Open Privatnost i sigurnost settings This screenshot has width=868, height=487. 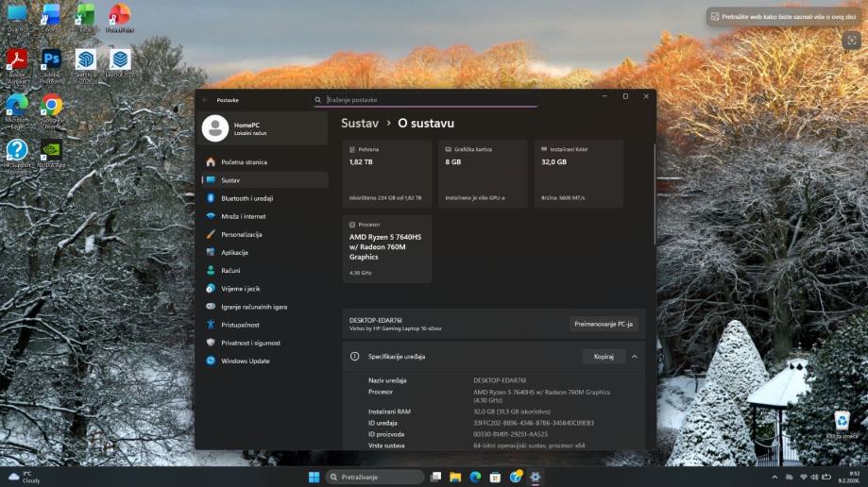click(x=265, y=344)
